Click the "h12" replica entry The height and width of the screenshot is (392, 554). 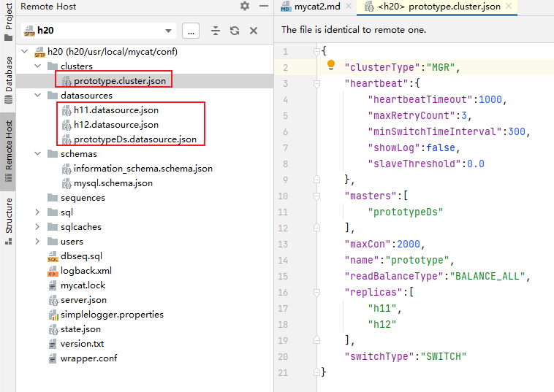382,324
